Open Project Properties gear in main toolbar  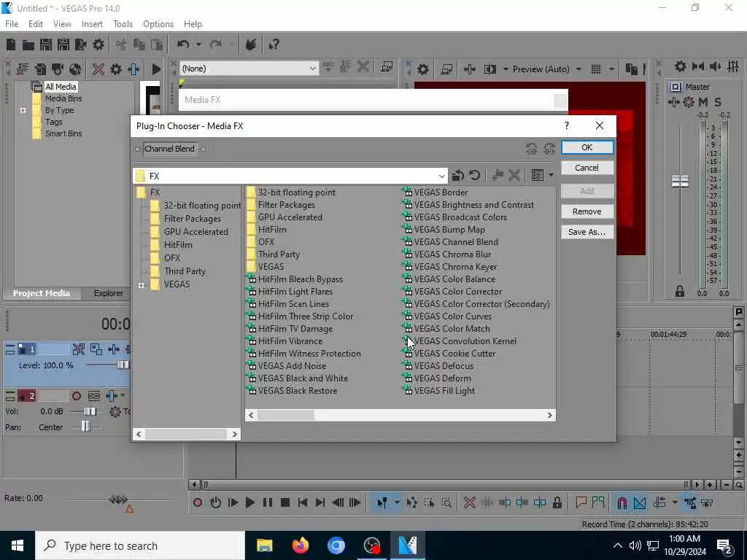(98, 44)
